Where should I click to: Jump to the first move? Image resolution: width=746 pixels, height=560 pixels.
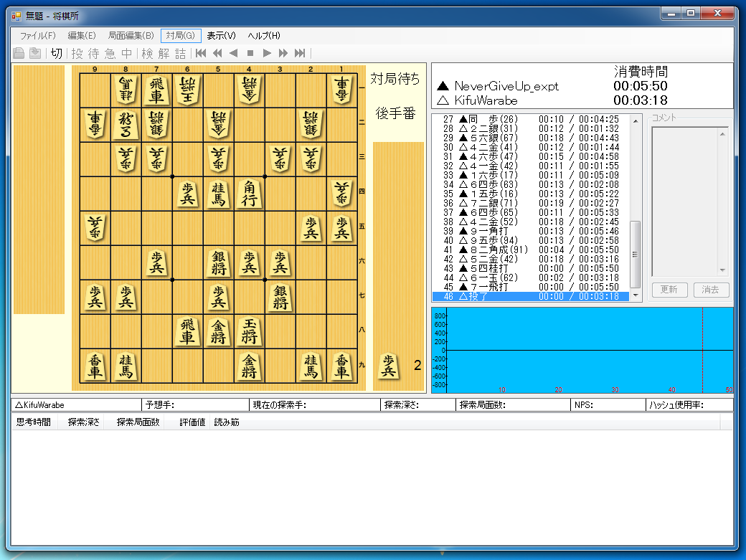point(202,53)
